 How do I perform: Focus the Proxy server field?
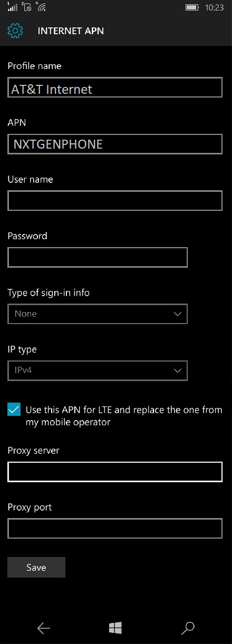tap(115, 472)
